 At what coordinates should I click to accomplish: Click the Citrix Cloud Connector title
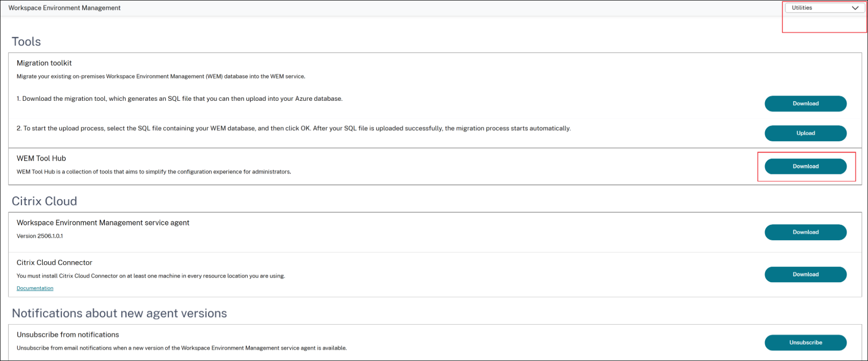pyautogui.click(x=55, y=263)
